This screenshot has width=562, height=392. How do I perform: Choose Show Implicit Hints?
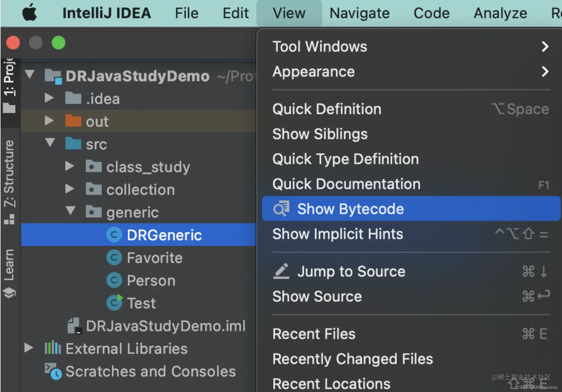(411, 234)
